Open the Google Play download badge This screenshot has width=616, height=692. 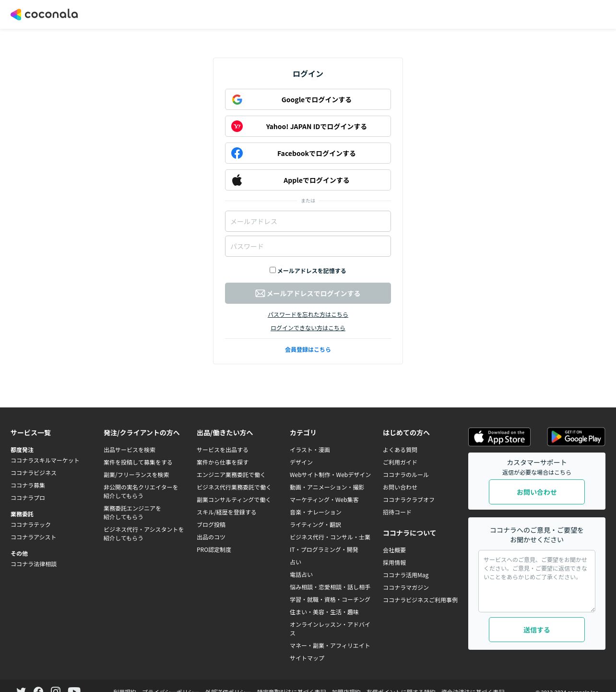[x=576, y=437]
